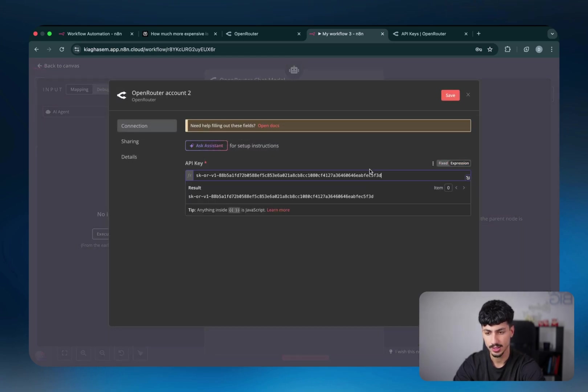Ask Assistant for setup instructions
The image size is (588, 392).
(x=206, y=146)
